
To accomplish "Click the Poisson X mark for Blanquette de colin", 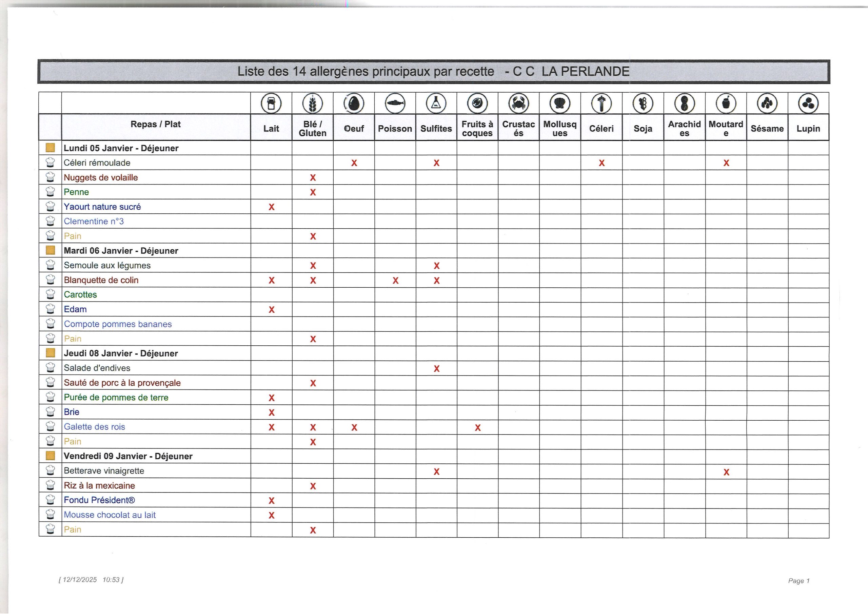I will click(x=395, y=280).
